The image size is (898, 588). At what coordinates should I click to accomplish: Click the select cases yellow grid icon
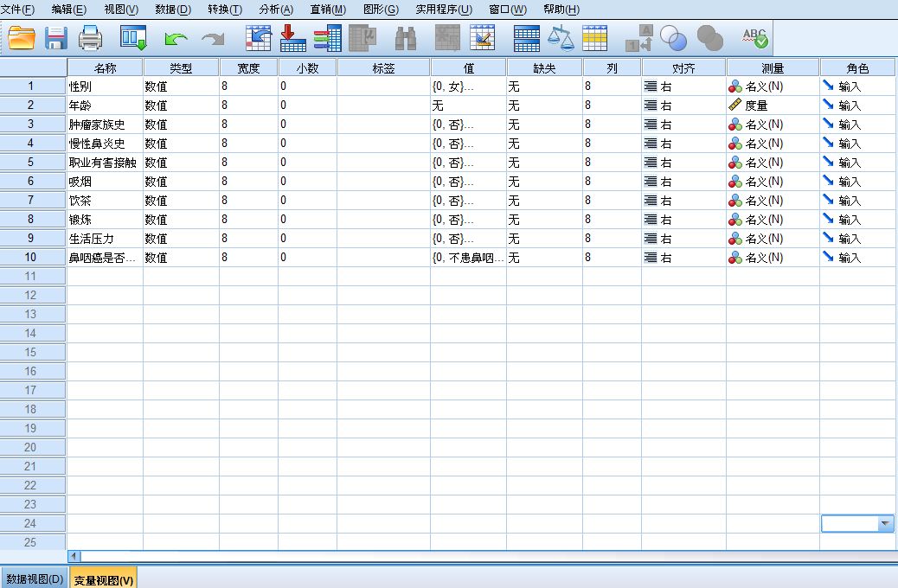click(595, 38)
